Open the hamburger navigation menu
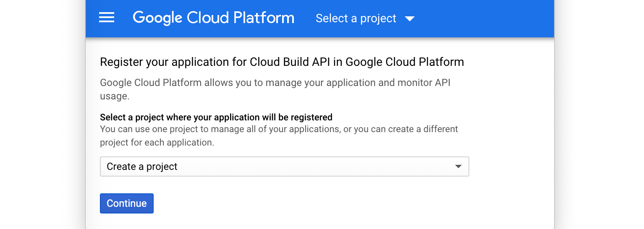644x229 pixels. [x=107, y=18]
